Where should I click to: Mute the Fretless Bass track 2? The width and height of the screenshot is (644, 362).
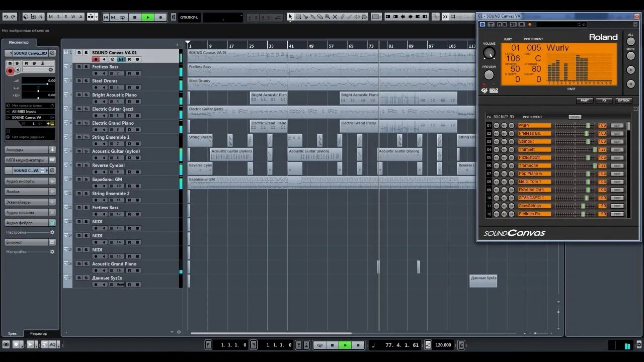(x=78, y=66)
